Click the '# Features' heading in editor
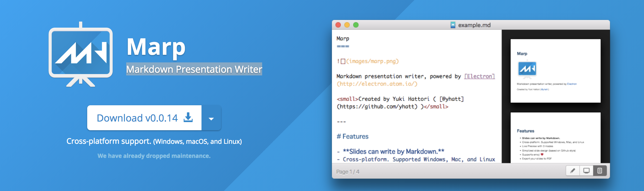 coord(353,136)
